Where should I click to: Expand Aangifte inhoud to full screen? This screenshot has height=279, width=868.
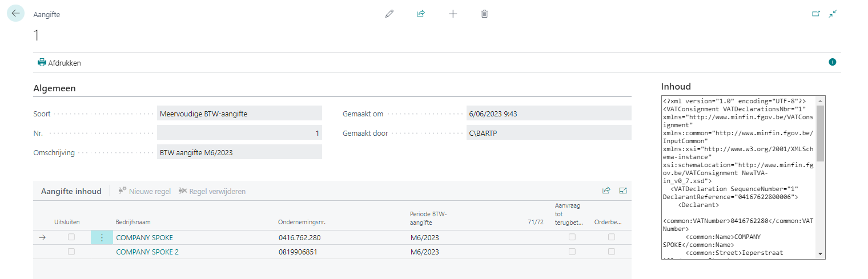[x=623, y=191]
